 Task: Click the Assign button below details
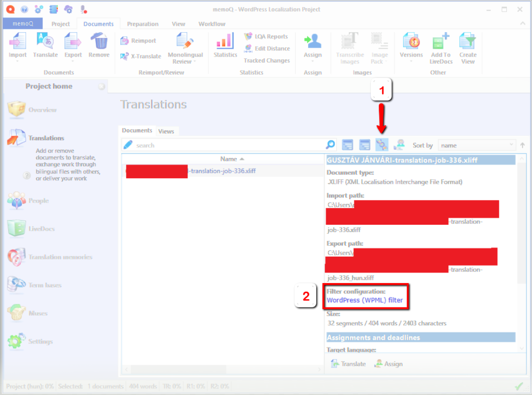pyautogui.click(x=388, y=364)
